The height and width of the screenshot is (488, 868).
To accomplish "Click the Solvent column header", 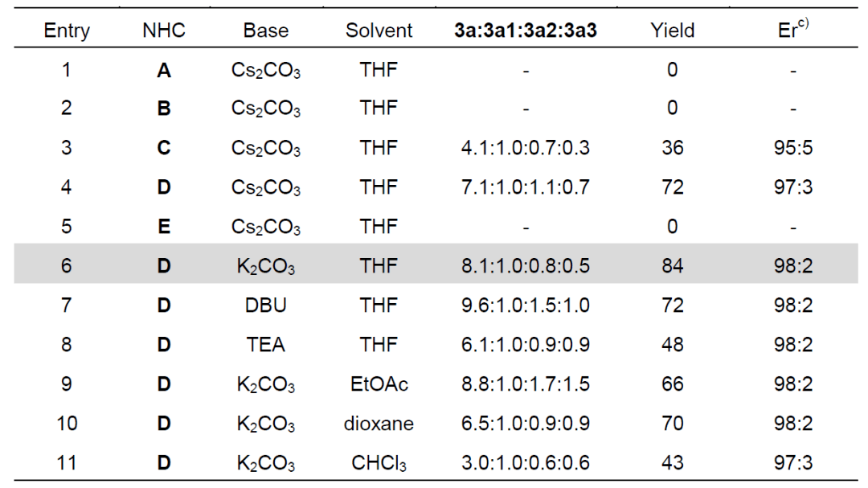I will [x=379, y=31].
